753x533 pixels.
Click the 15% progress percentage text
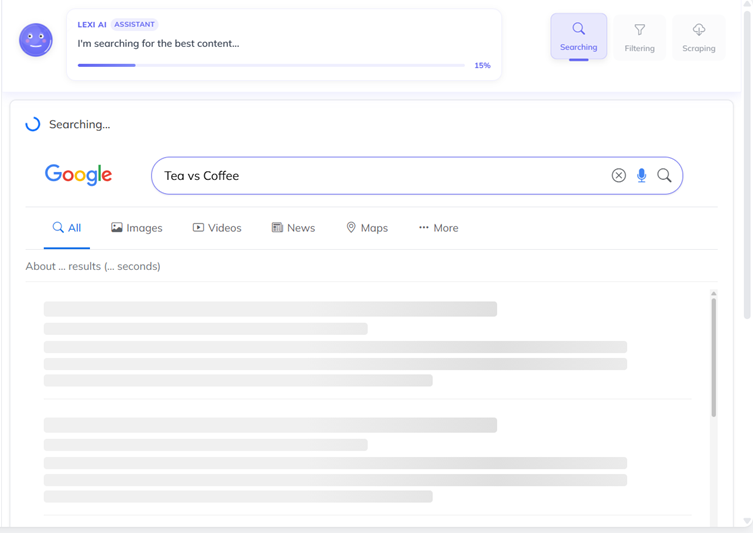482,65
